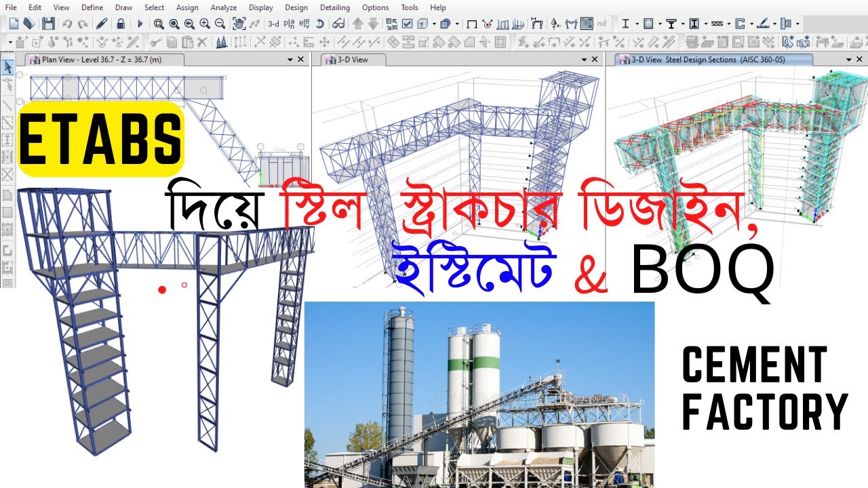This screenshot has height=488, width=868.
Task: Click the Rotate 3D View icon
Action: 319,24
